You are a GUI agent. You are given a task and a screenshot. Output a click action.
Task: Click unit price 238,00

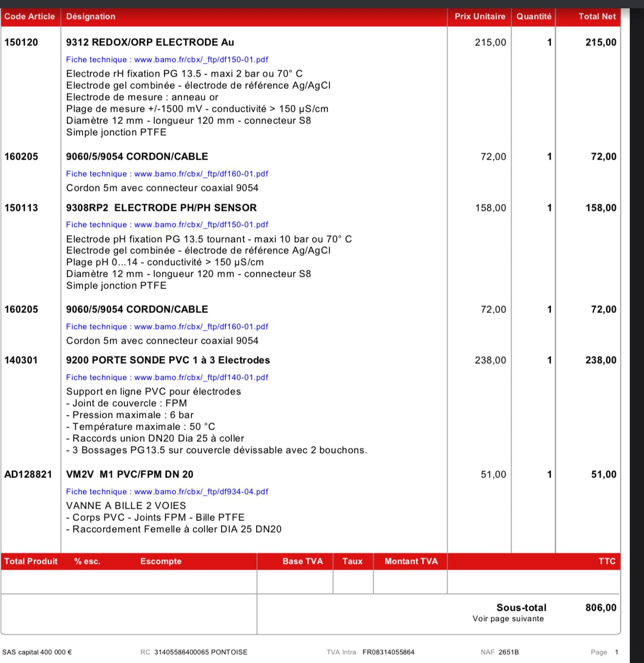tap(491, 360)
